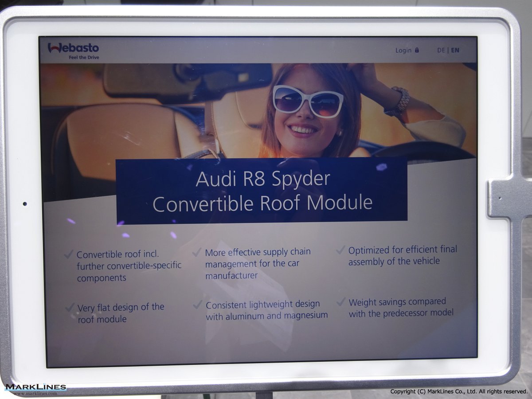The height and width of the screenshot is (399, 532).
Task: Select 'More effective supply chain management' text
Action: click(x=257, y=264)
